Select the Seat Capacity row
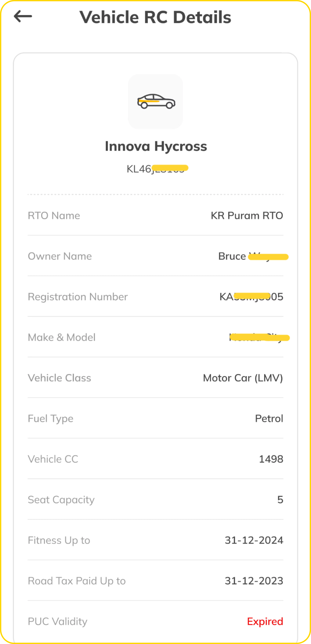 (61, 500)
